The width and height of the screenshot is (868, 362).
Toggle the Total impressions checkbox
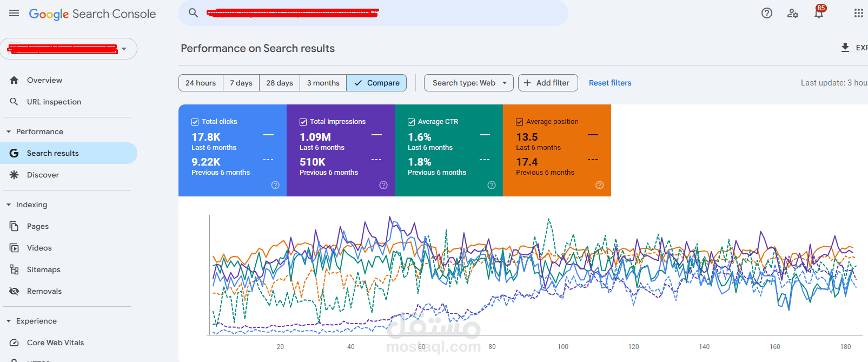(303, 122)
